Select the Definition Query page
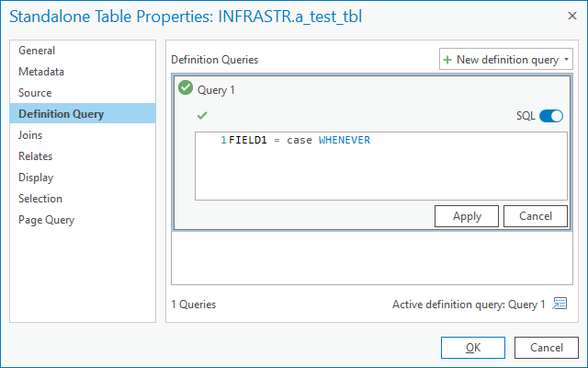The width and height of the screenshot is (588, 368). pyautogui.click(x=61, y=114)
